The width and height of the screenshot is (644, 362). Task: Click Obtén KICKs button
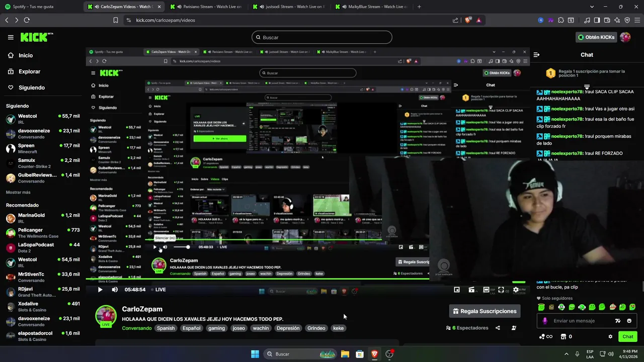596,37
